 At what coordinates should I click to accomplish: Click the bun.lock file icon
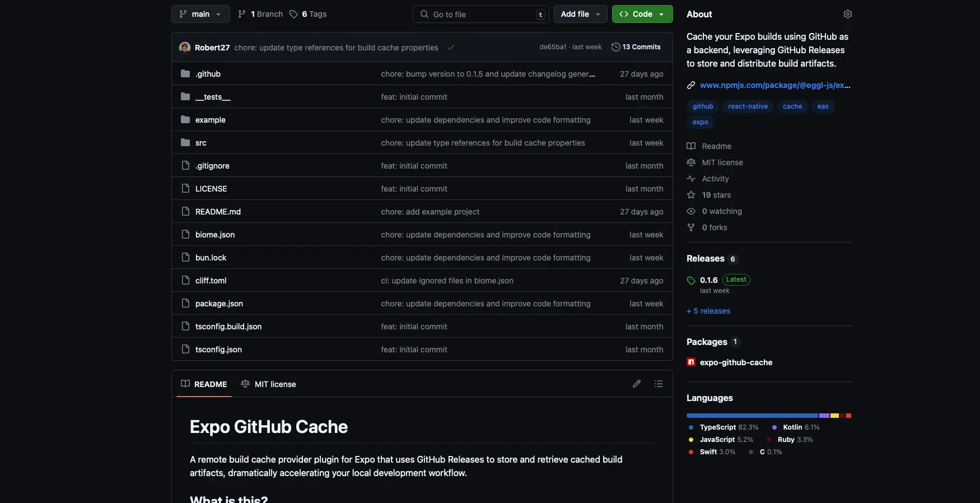(x=185, y=257)
